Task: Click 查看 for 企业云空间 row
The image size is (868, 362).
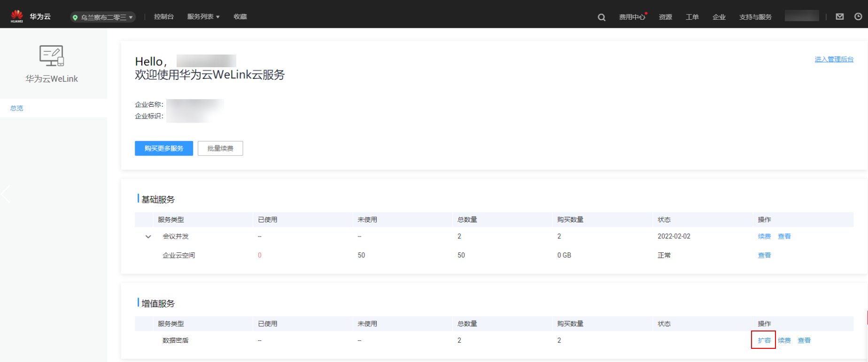Action: point(764,255)
